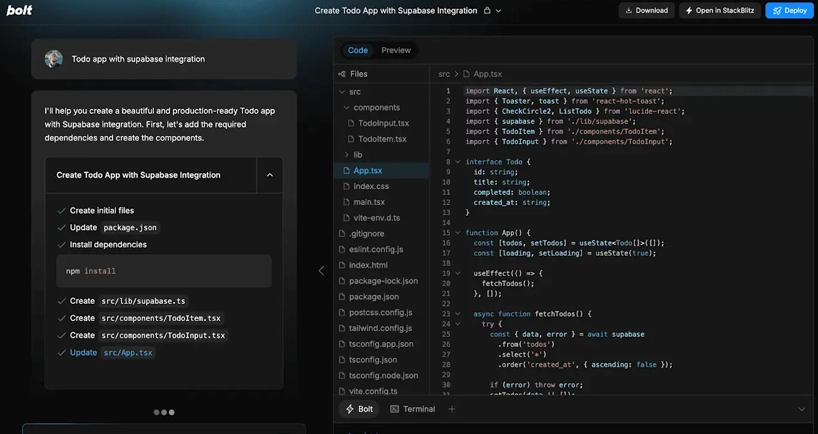Open project in StackBlitz
818x434 pixels.
(x=719, y=11)
